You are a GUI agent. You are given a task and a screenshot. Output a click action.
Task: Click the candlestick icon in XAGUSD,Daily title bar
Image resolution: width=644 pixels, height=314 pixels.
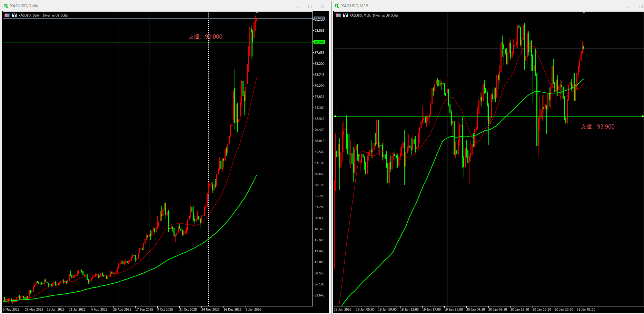[x=6, y=6]
